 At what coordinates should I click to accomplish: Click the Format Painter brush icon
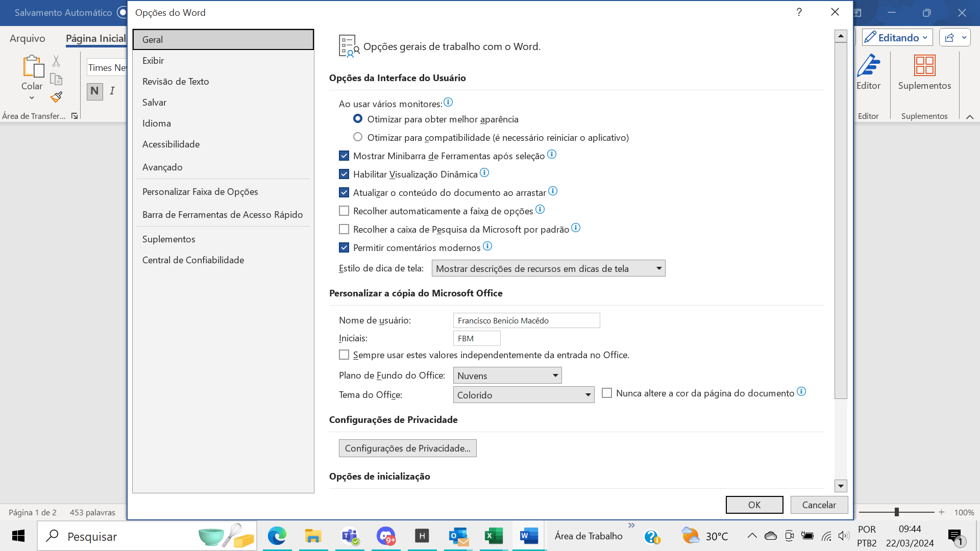pyautogui.click(x=56, y=97)
